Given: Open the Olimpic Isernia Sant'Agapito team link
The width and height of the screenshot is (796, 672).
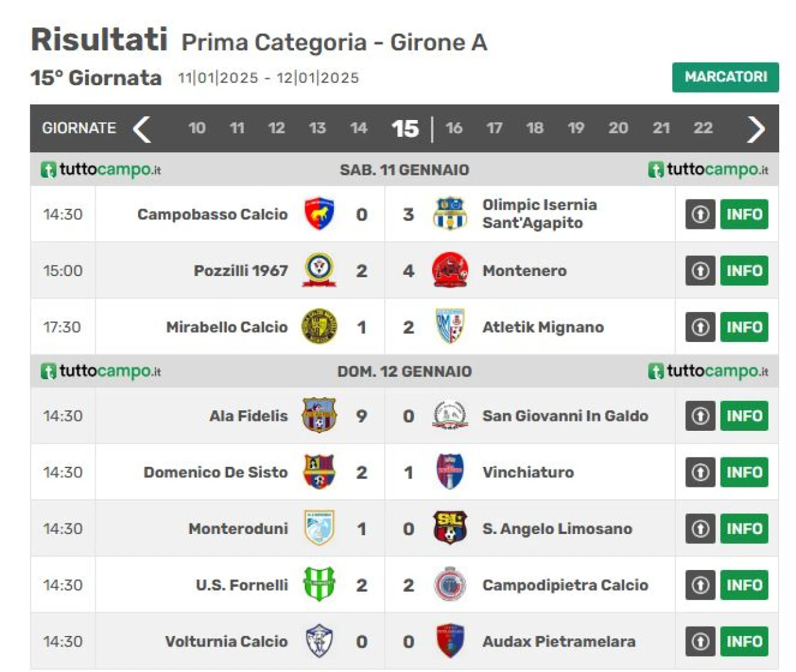Looking at the screenshot, I should pos(539,214).
